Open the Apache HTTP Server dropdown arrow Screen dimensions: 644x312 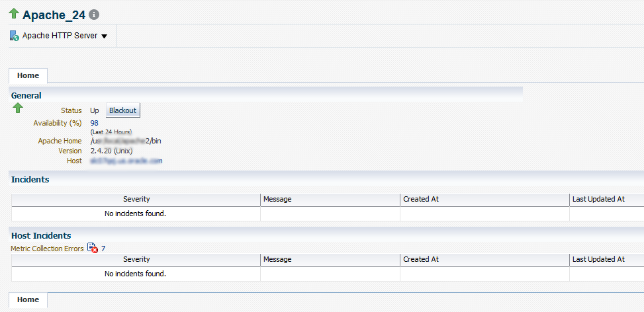104,36
